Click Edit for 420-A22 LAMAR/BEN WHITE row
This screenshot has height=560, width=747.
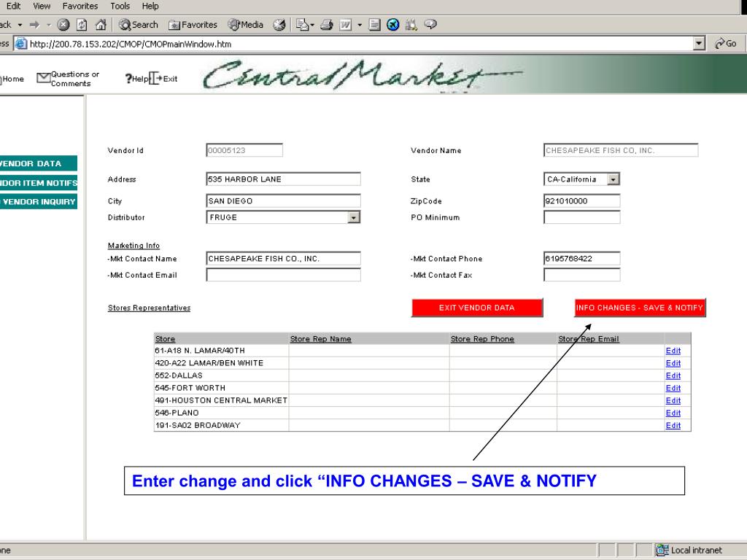point(673,363)
